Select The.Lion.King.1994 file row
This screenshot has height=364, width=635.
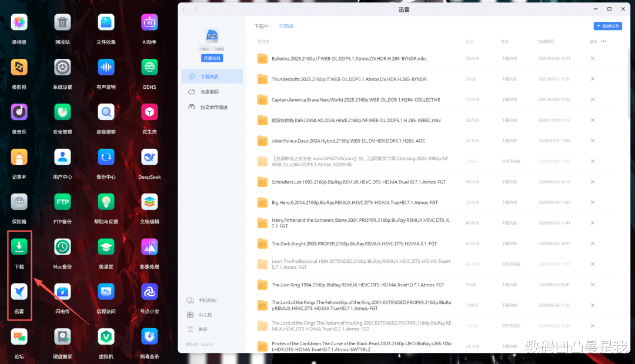[x=438, y=285]
